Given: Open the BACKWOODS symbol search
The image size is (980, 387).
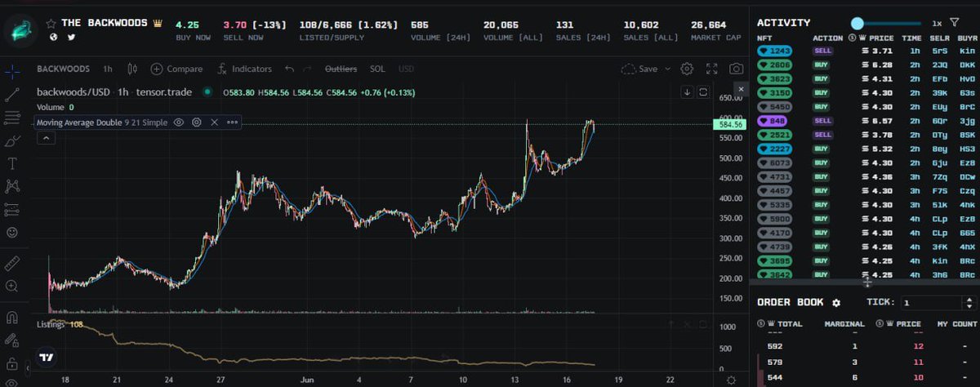Looking at the screenshot, I should point(65,69).
